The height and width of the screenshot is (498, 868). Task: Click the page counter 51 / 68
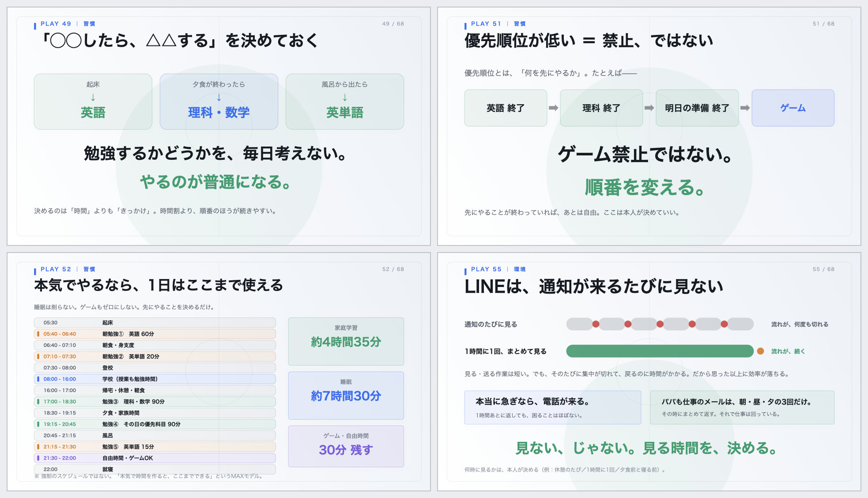tap(823, 24)
